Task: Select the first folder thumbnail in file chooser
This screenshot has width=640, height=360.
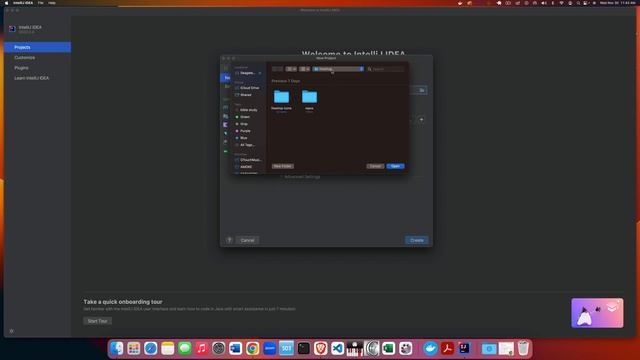Action: click(281, 97)
